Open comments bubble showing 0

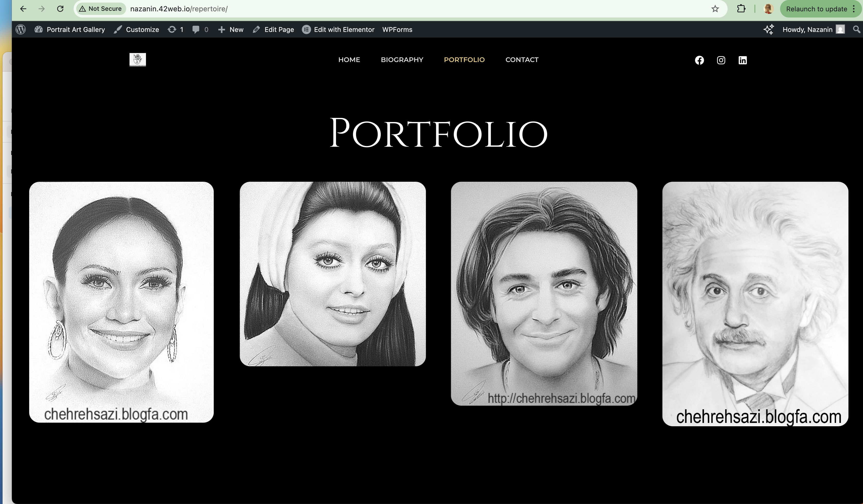(200, 29)
